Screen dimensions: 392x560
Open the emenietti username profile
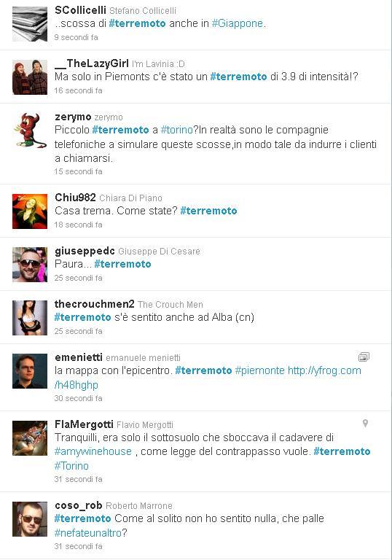click(x=79, y=357)
